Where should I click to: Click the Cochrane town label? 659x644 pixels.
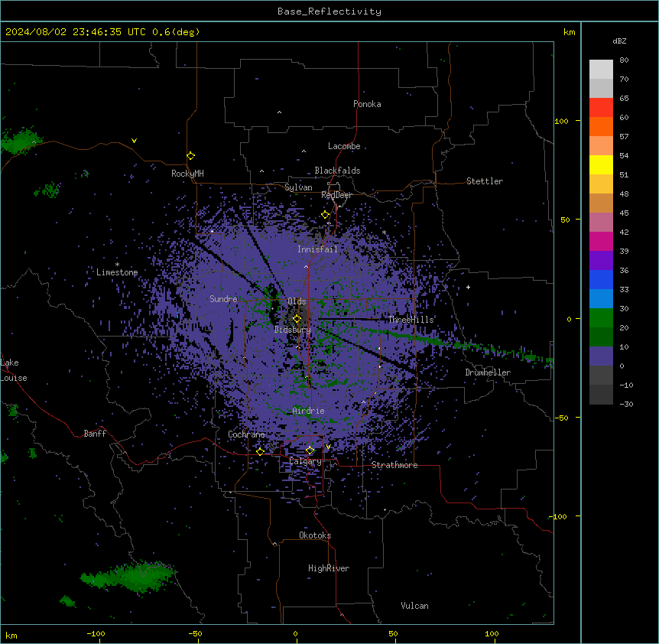pos(246,434)
